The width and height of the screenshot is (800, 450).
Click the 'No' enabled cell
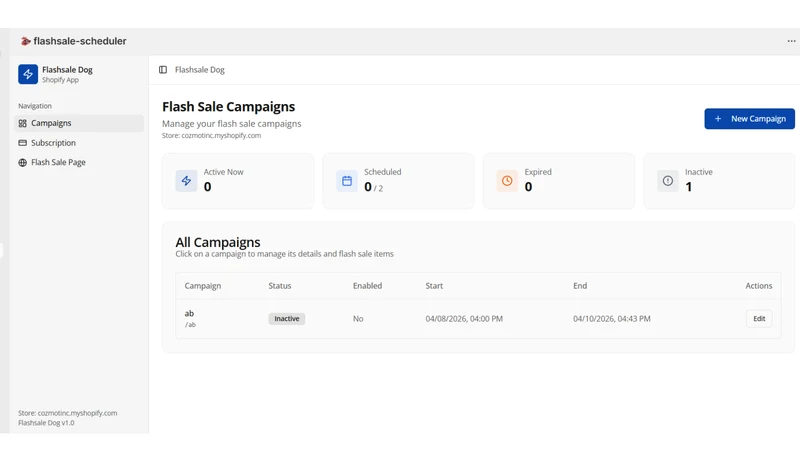tap(358, 319)
